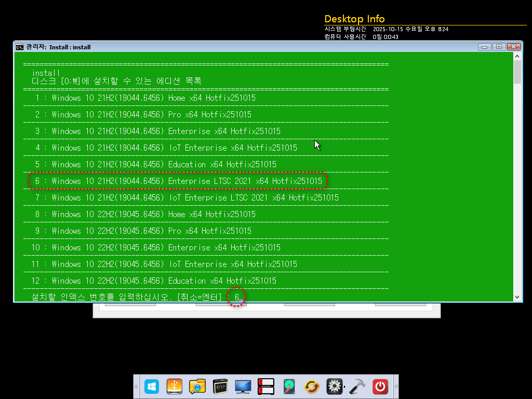This screenshot has height=399, width=532.
Task: Click the '컴퓨터 사용시간' uptime label
Action: [x=345, y=37]
